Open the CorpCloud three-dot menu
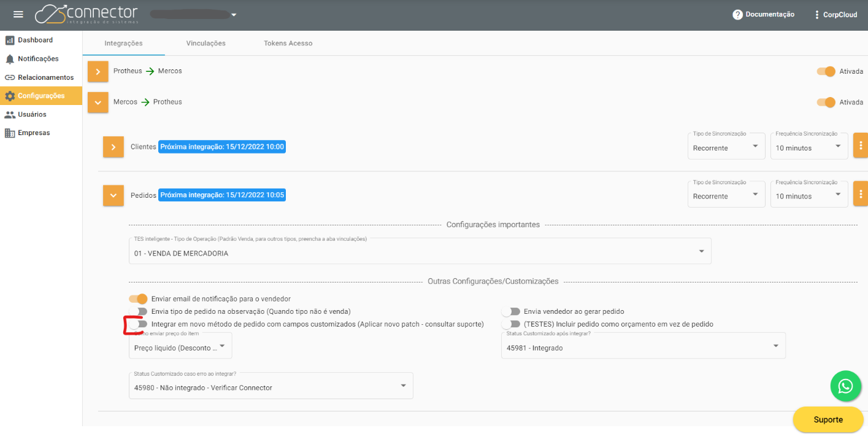 click(x=816, y=15)
